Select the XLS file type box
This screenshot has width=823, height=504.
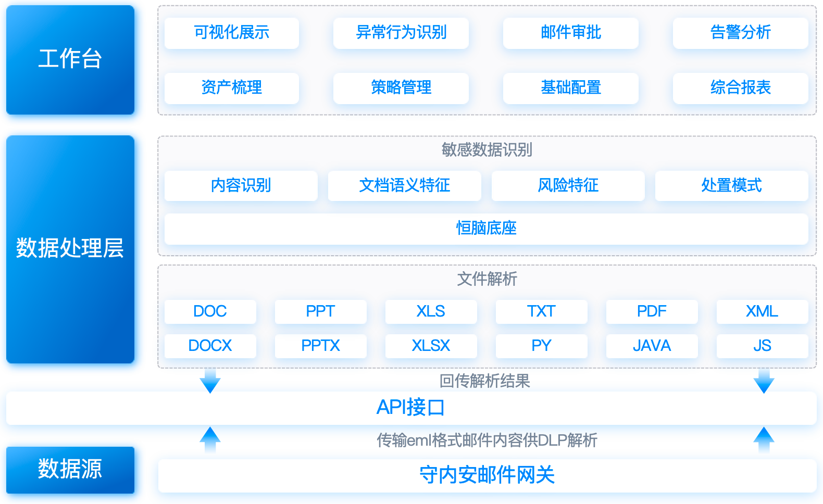coord(431,312)
